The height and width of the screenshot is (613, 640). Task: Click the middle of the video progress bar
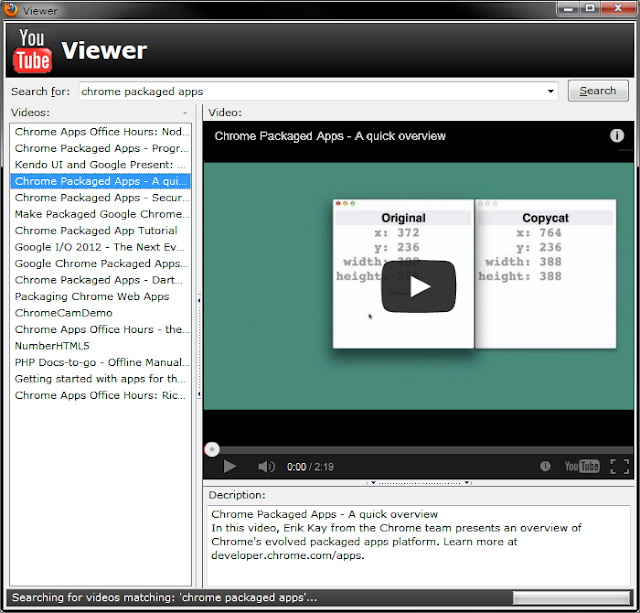[x=418, y=450]
